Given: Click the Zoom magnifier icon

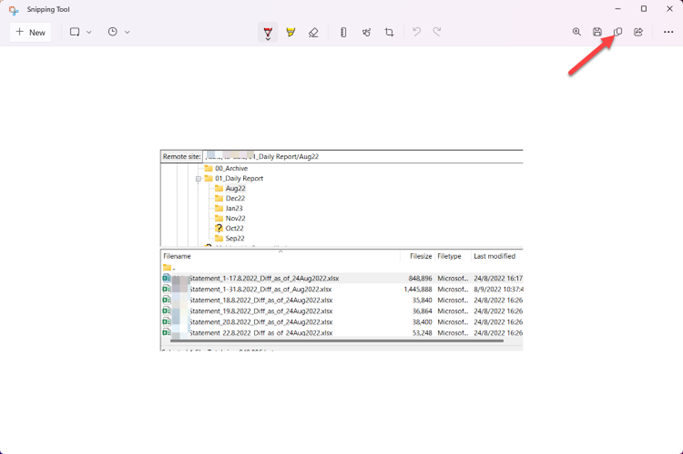Looking at the screenshot, I should 577,32.
